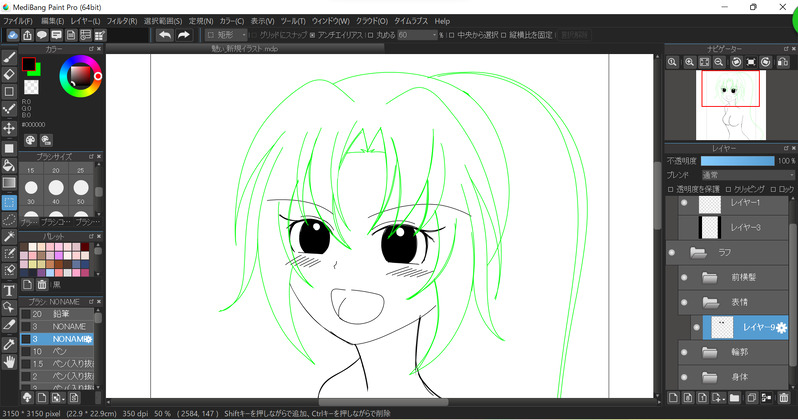Enable 縦横比を固定 checkbox
This screenshot has width=798, height=420.
[503, 35]
